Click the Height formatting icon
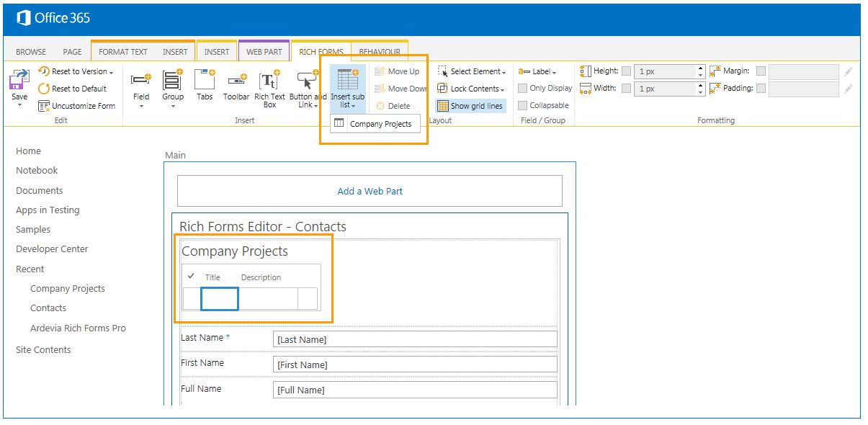The width and height of the screenshot is (868, 425). click(586, 71)
